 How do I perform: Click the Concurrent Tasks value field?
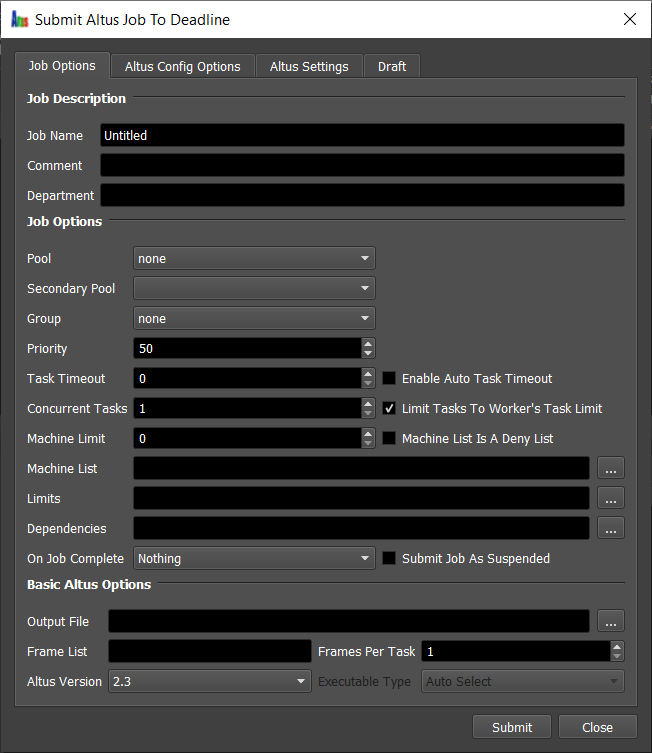coord(247,408)
